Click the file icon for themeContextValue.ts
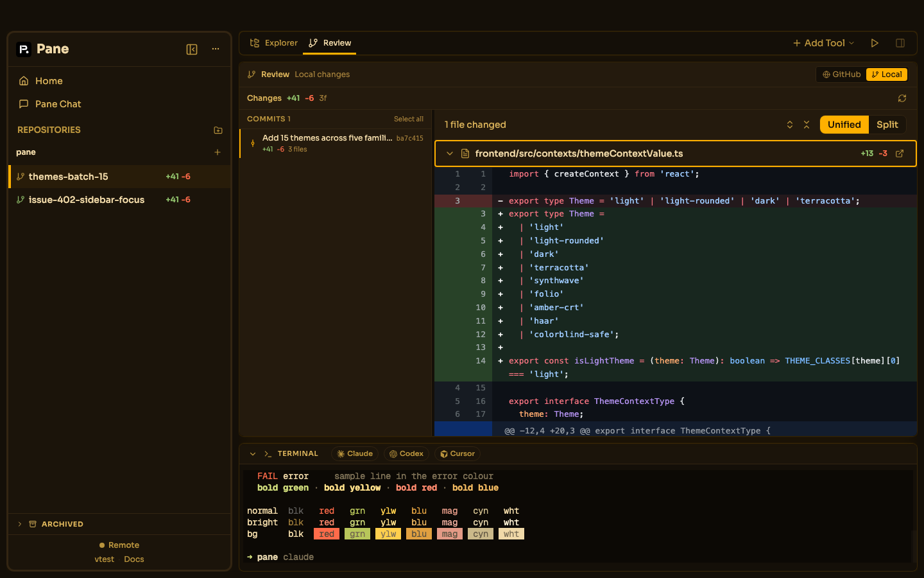The width and height of the screenshot is (924, 578). click(x=465, y=153)
